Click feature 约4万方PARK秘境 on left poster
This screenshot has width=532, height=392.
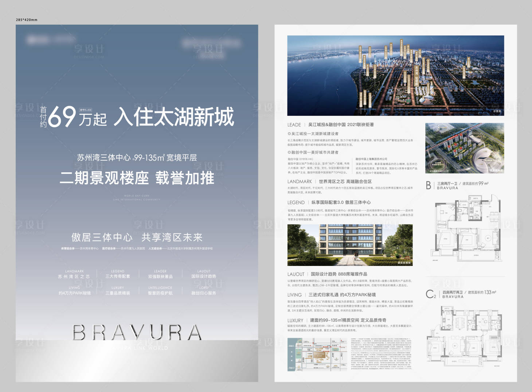[74, 293]
